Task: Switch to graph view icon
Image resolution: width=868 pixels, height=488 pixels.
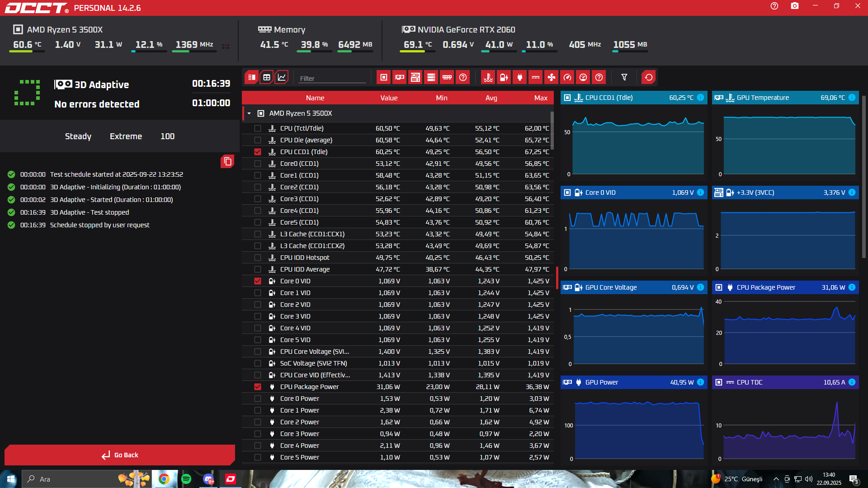Action: coord(282,77)
